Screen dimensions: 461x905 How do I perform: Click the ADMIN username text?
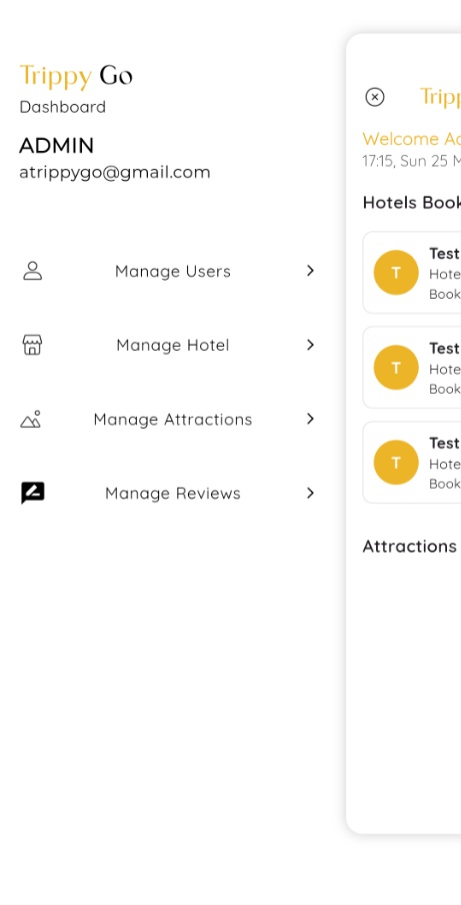pyautogui.click(x=57, y=145)
